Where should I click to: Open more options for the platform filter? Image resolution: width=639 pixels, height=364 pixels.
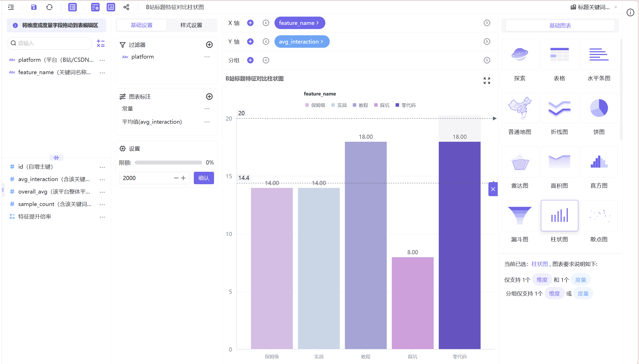coord(207,57)
